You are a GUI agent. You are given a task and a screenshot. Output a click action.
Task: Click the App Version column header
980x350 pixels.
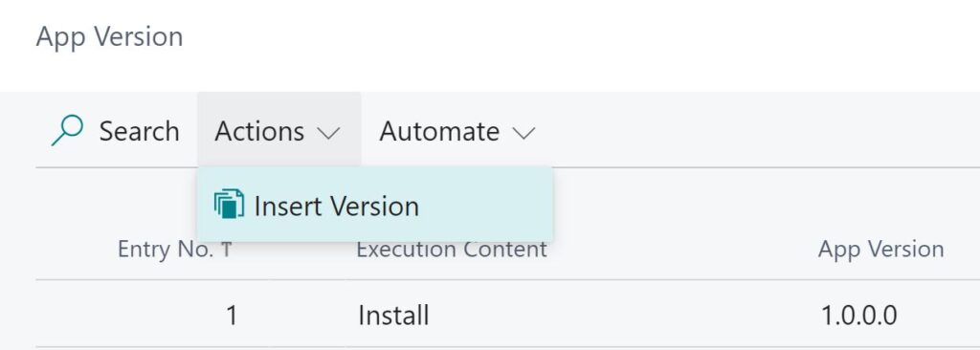click(x=881, y=249)
